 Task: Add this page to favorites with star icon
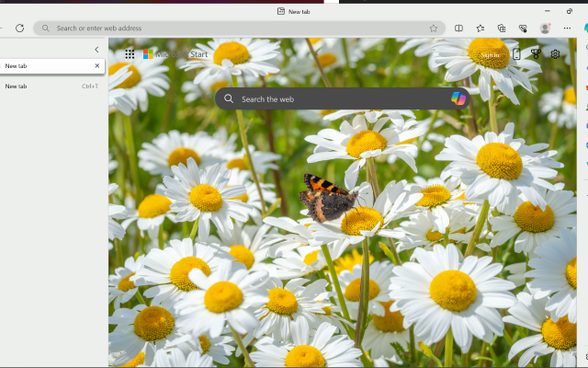click(434, 29)
